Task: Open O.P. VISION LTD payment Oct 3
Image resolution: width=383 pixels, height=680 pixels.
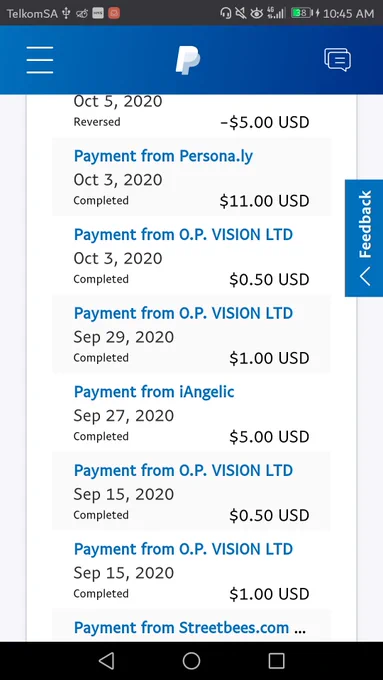Action: (191, 256)
